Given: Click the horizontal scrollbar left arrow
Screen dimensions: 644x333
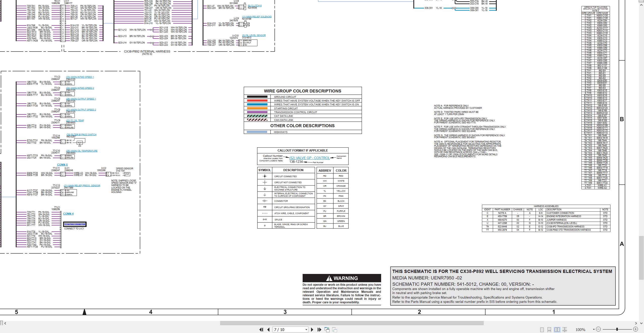Looking at the screenshot, I should click(5, 323).
